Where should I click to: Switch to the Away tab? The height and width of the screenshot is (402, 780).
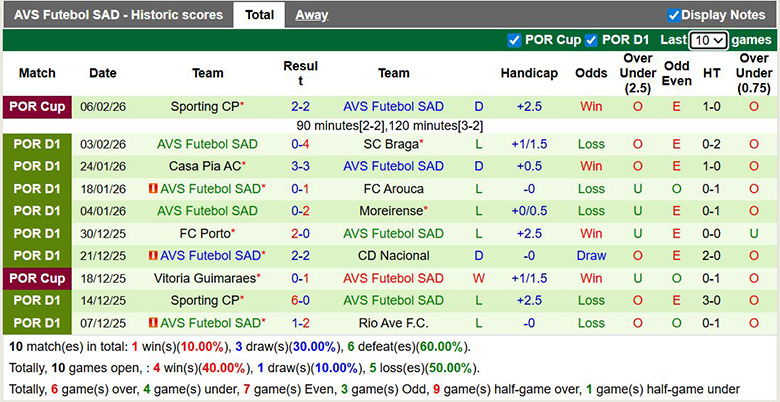pyautogui.click(x=311, y=15)
